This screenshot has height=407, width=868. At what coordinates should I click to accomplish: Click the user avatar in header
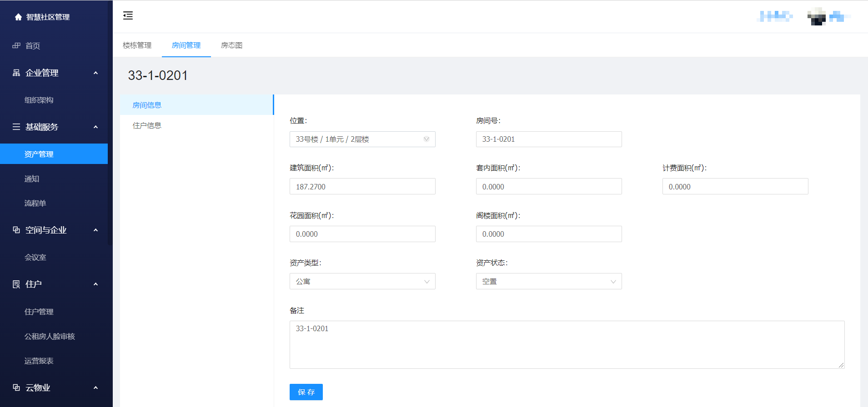(817, 17)
